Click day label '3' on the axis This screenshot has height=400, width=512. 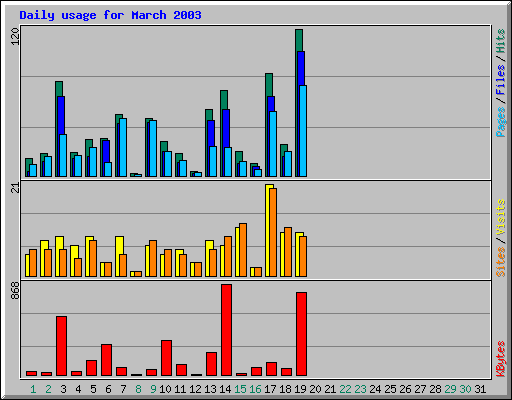coord(63,389)
